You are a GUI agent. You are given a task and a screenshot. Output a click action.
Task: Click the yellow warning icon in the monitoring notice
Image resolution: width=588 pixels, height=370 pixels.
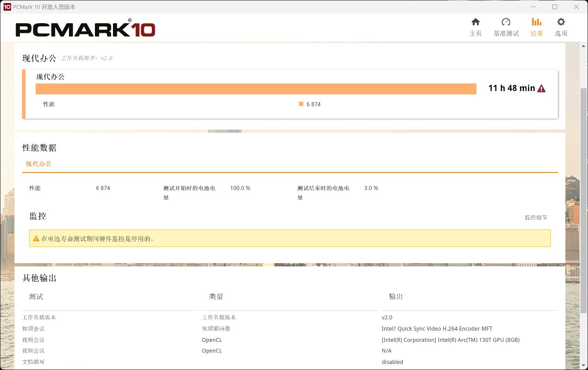tap(36, 239)
